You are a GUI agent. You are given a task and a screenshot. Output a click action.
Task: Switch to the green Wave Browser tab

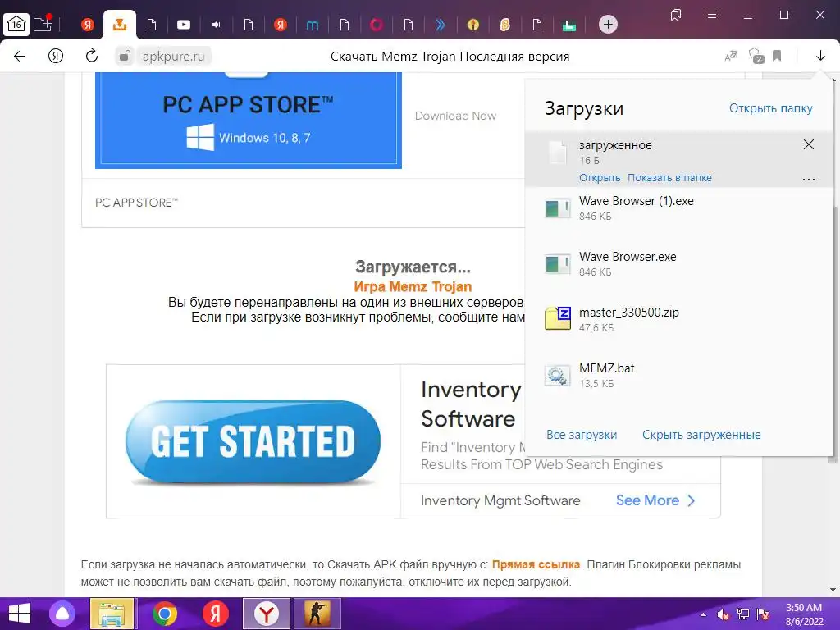[x=569, y=25]
